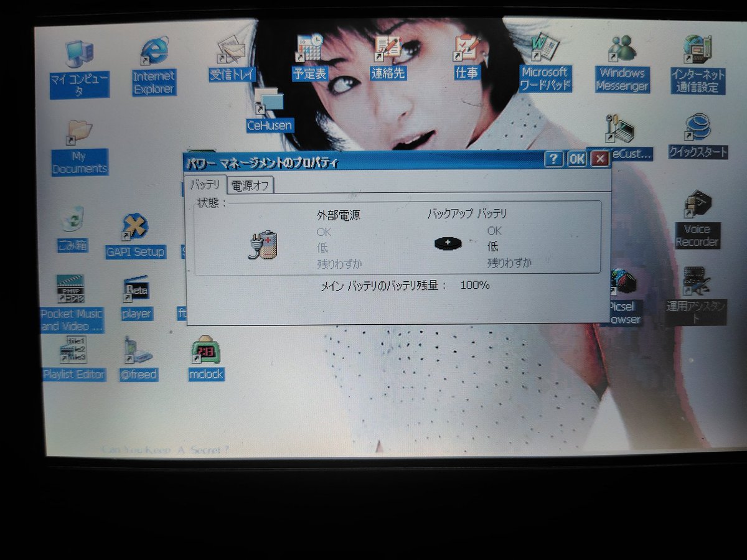Click the OK button in title bar
Viewport: 747px width, 560px height.
point(577,159)
